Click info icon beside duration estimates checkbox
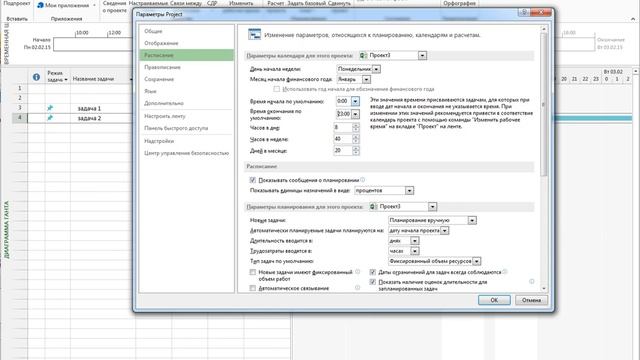This screenshot has width=640, height=360. pos(531,281)
